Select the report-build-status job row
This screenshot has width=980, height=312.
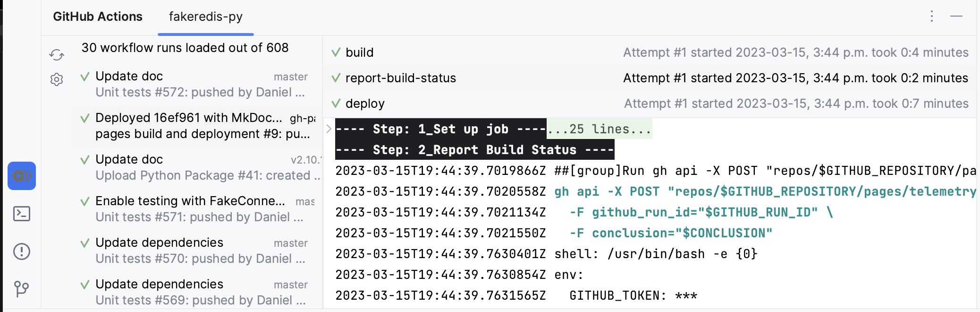click(x=650, y=78)
